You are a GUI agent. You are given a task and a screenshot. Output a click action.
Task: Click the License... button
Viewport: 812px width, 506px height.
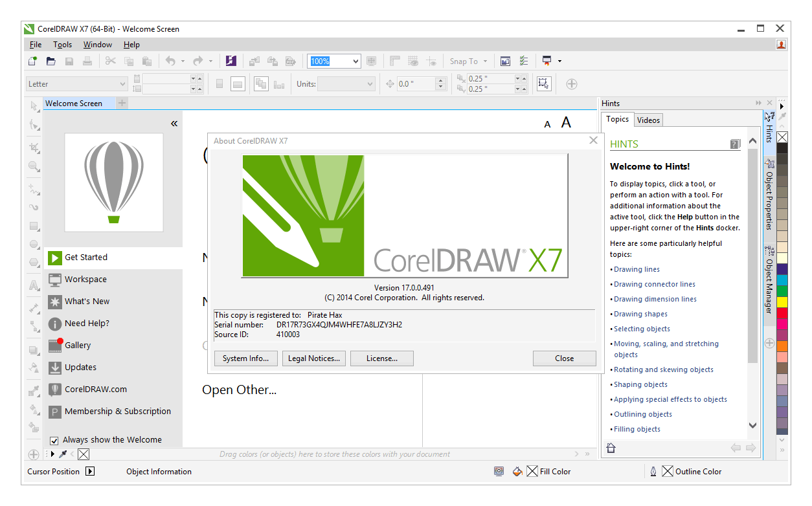(x=382, y=358)
